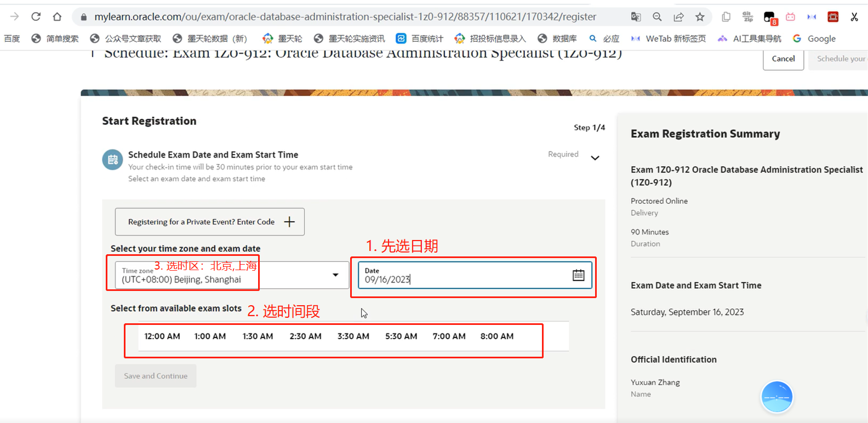Go to the browser home page
Viewport: 868px width, 423px height.
tap(57, 16)
